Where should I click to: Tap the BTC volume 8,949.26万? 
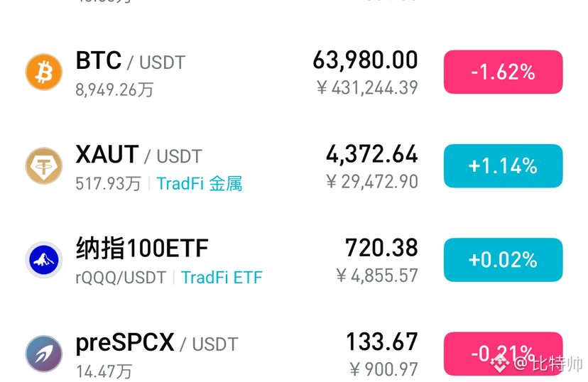(114, 90)
